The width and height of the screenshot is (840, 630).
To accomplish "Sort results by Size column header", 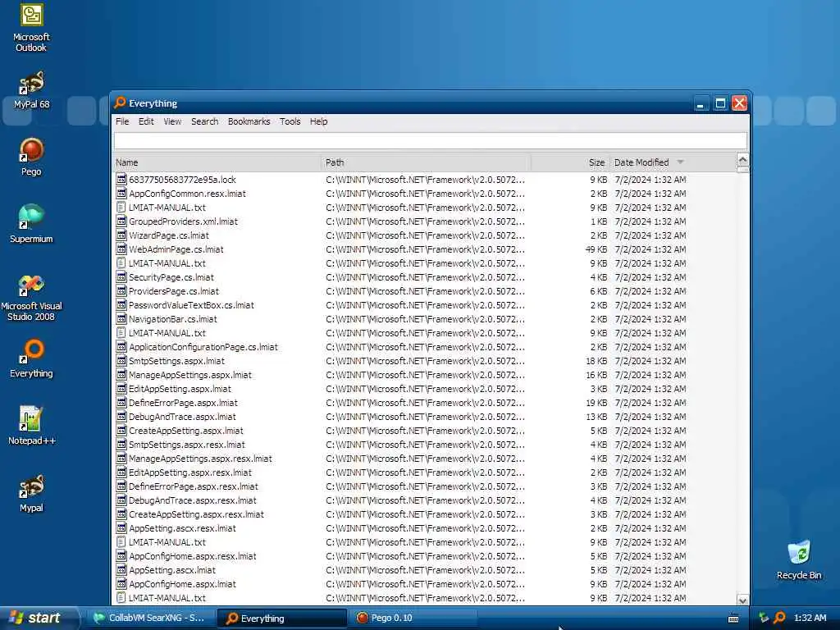I will pos(570,162).
